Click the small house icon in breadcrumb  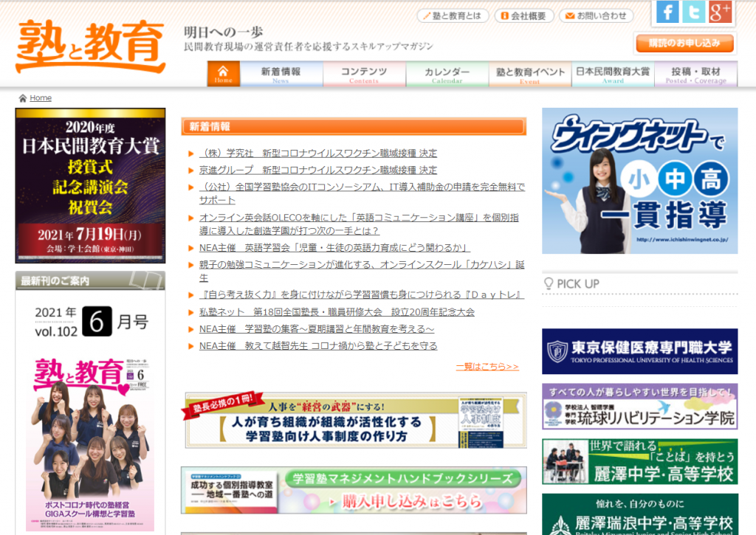[22, 98]
